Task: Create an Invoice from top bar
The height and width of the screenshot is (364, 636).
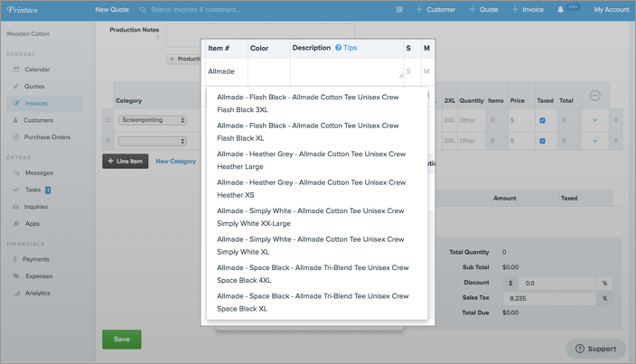Action: tap(528, 9)
